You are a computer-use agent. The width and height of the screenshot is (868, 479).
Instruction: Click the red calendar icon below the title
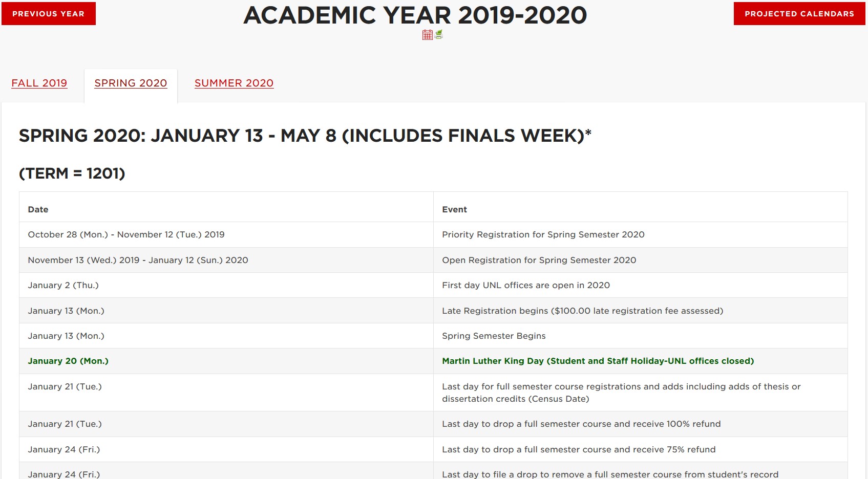click(427, 35)
